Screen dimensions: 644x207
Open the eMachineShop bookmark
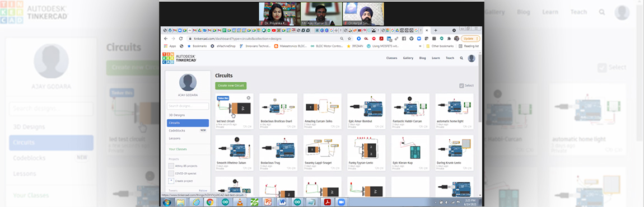point(223,46)
